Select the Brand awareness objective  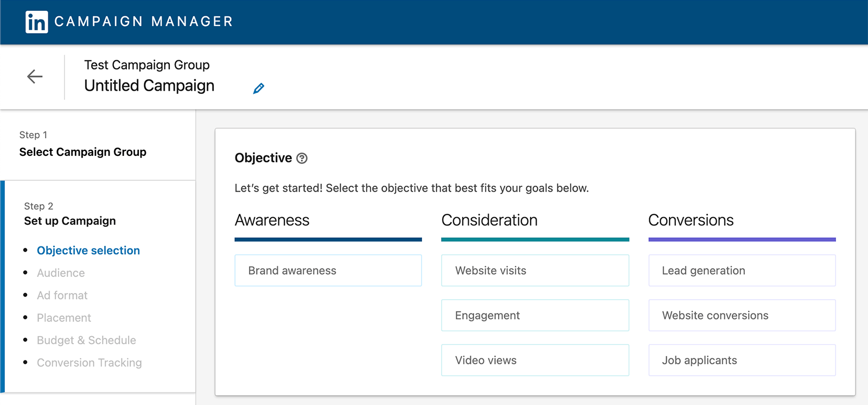coord(328,270)
